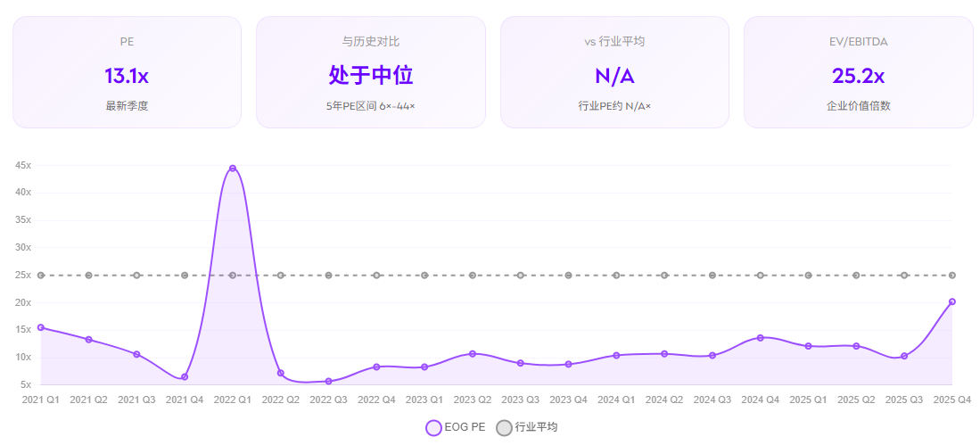Select the 2021 Q2 EOG PE data point
The width and height of the screenshot is (980, 445).
pyautogui.click(x=89, y=340)
